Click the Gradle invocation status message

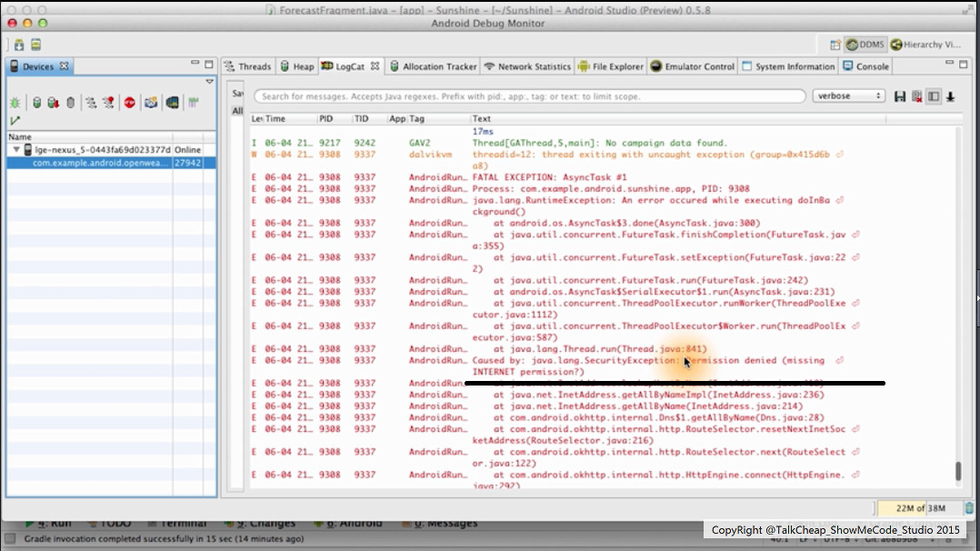coord(164,538)
